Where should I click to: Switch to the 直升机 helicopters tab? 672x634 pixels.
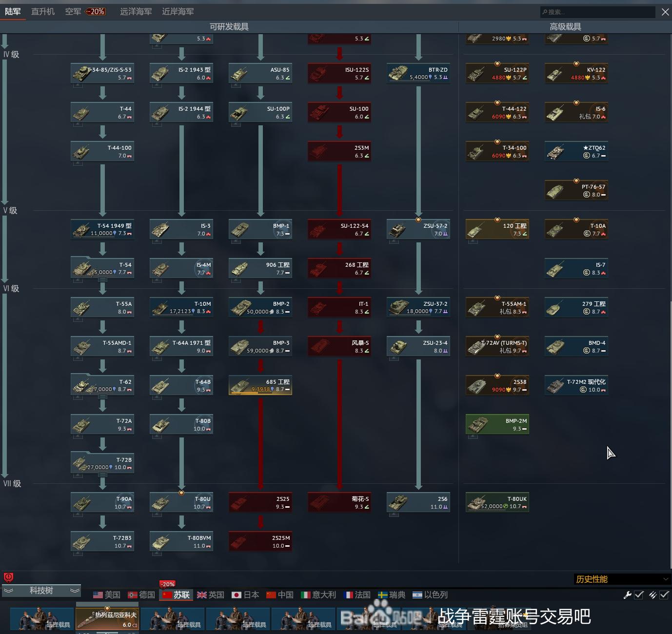point(43,11)
